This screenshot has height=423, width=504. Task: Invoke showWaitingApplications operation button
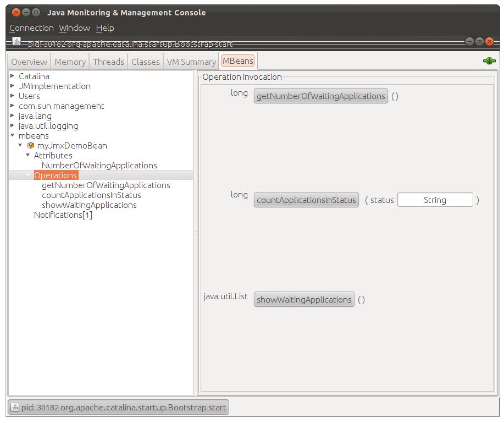coord(304,299)
